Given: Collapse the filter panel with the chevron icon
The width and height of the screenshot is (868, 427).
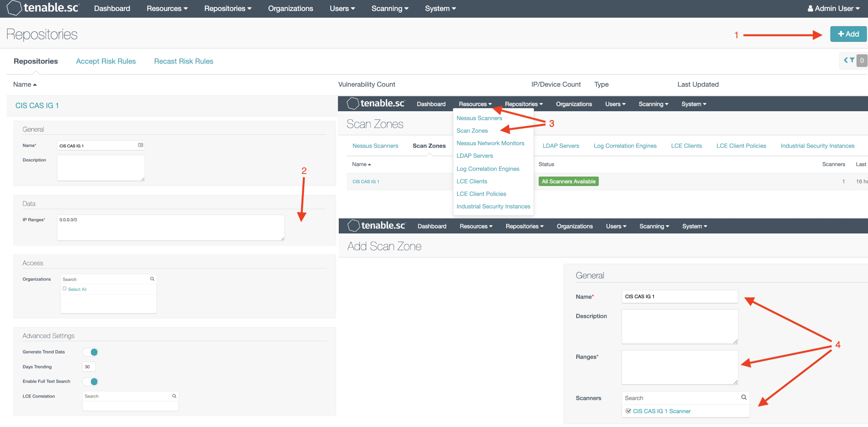Looking at the screenshot, I should (846, 60).
